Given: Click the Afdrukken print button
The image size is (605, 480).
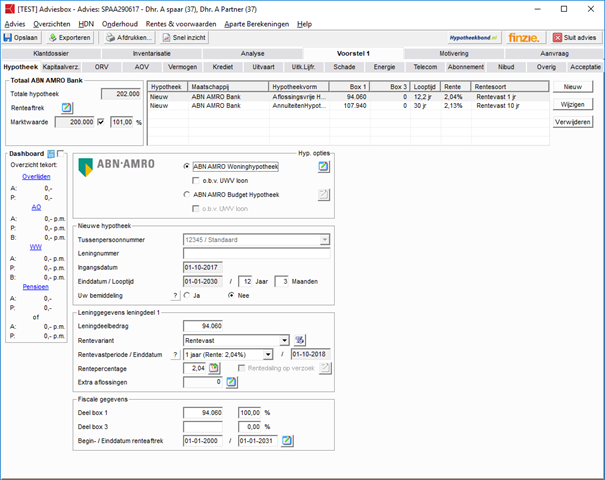Looking at the screenshot, I should click(x=130, y=37).
